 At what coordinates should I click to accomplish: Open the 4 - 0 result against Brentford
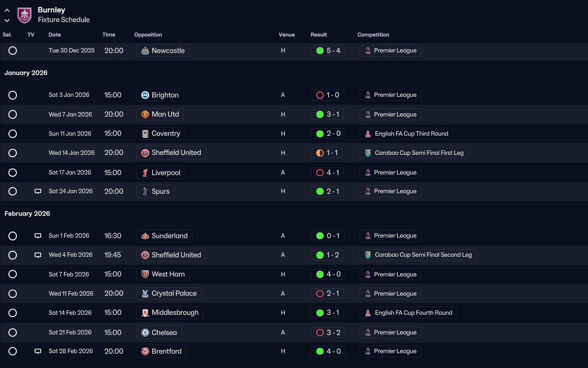pyautogui.click(x=328, y=351)
